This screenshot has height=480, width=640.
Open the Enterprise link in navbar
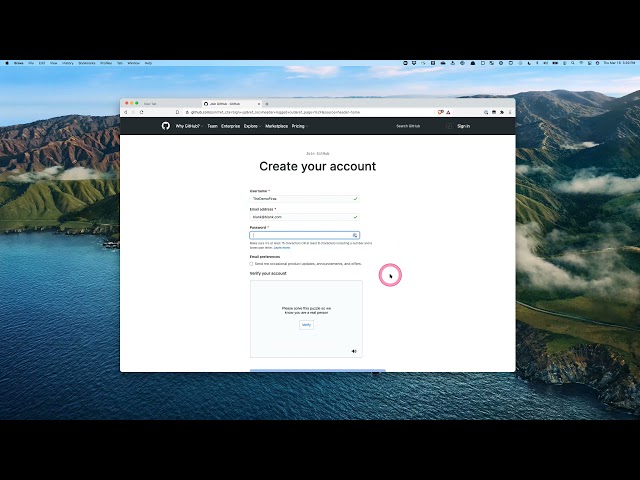tap(230, 126)
